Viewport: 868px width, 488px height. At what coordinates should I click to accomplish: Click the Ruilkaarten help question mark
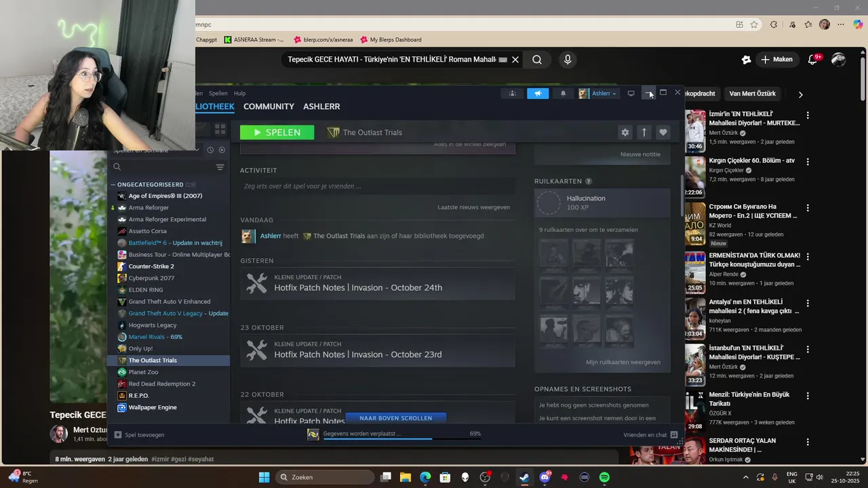(x=589, y=181)
